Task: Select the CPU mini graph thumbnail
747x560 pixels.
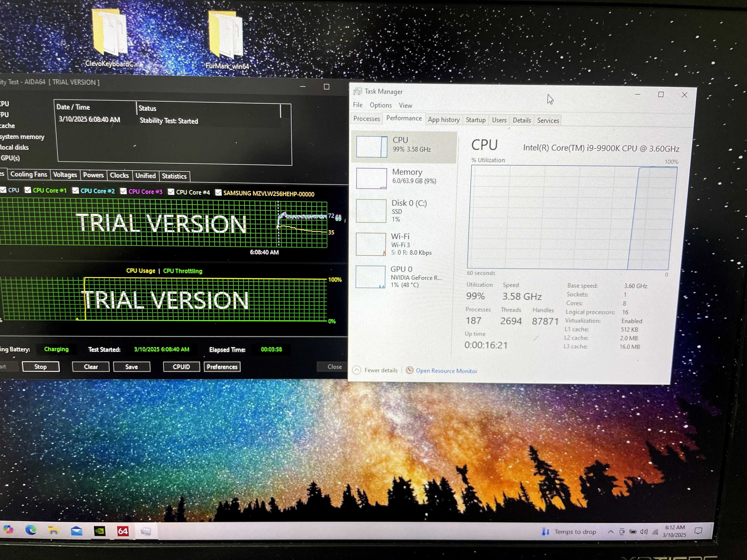Action: 371,146
